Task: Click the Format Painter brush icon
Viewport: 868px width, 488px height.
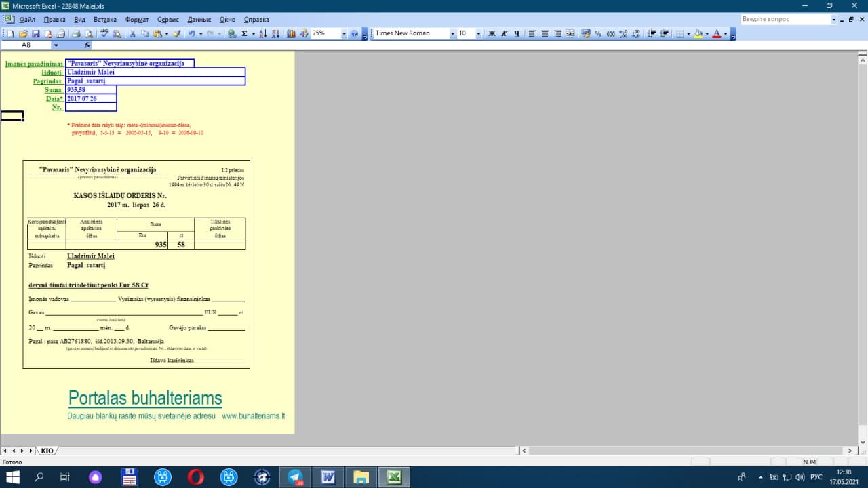Action: pos(177,33)
